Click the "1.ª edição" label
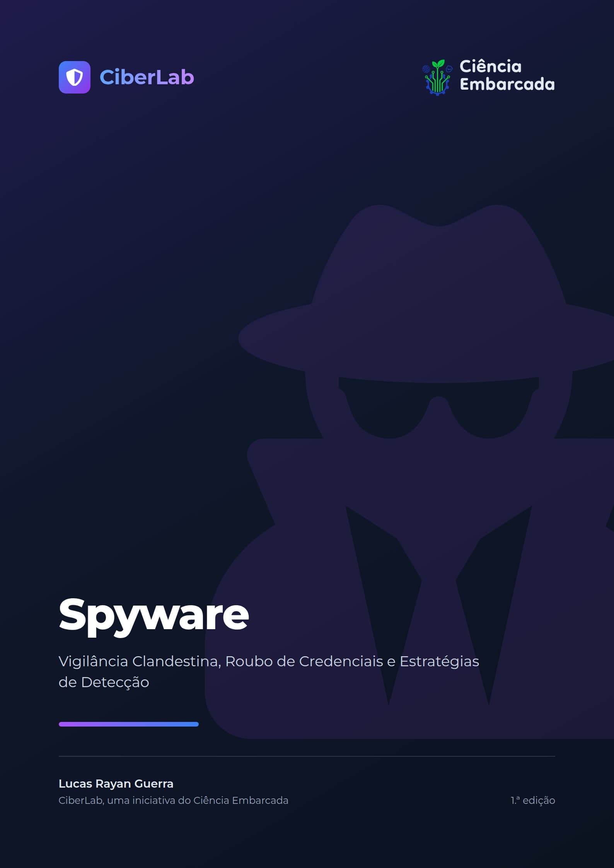This screenshot has height=868, width=614. click(533, 800)
